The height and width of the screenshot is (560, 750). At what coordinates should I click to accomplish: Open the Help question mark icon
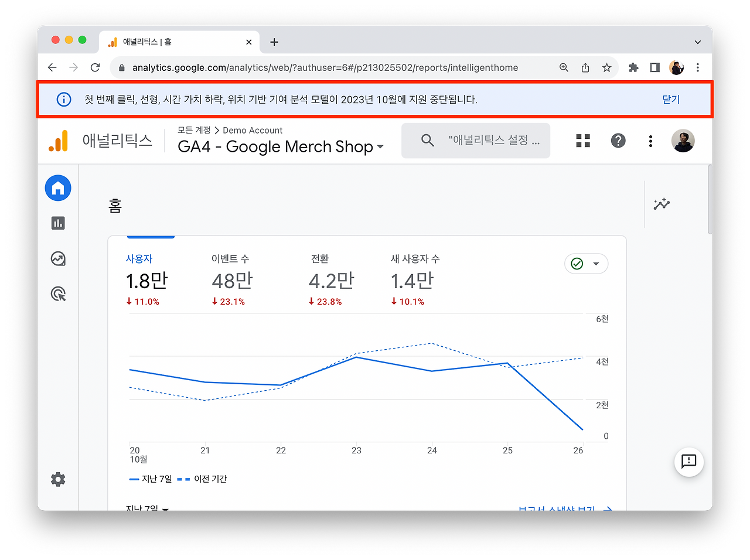pyautogui.click(x=618, y=141)
